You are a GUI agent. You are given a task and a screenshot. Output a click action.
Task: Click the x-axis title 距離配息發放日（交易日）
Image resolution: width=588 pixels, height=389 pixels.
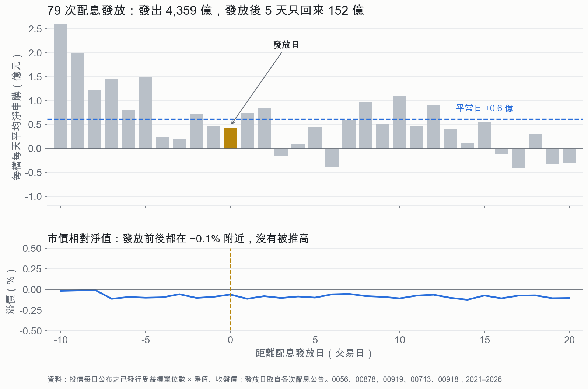point(314,353)
